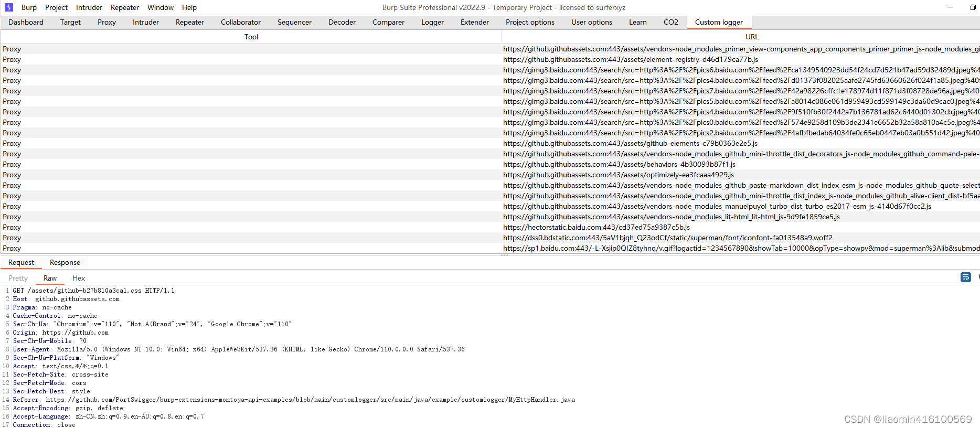Select the turbo_es2017-esm_js-4140d67f0cc2.js row

(490, 206)
